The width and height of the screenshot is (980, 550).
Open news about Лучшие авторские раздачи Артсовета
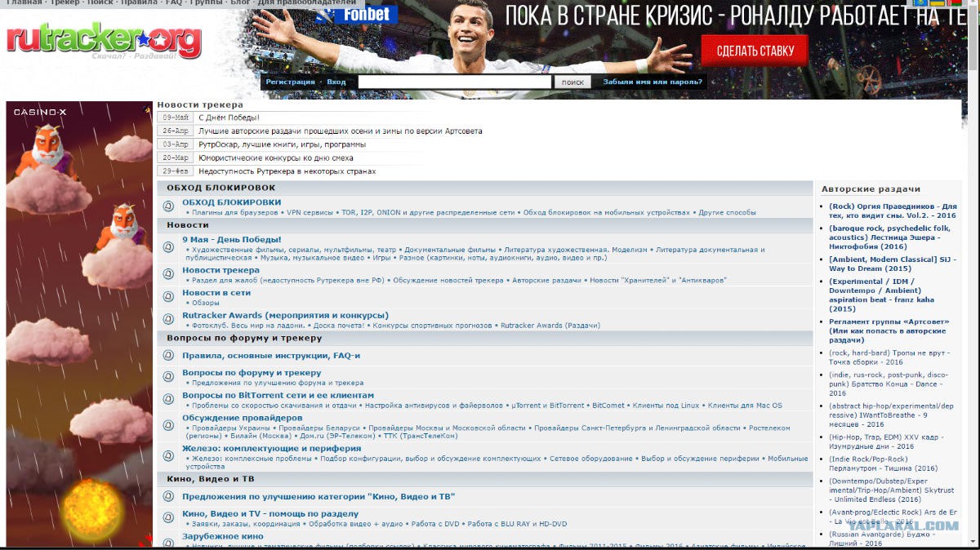click(340, 131)
